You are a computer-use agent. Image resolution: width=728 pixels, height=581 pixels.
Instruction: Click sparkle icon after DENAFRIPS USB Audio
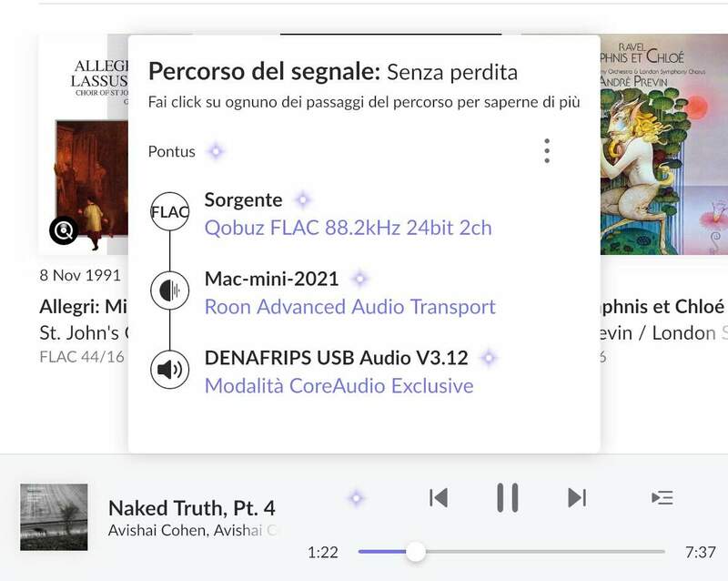coord(489,358)
